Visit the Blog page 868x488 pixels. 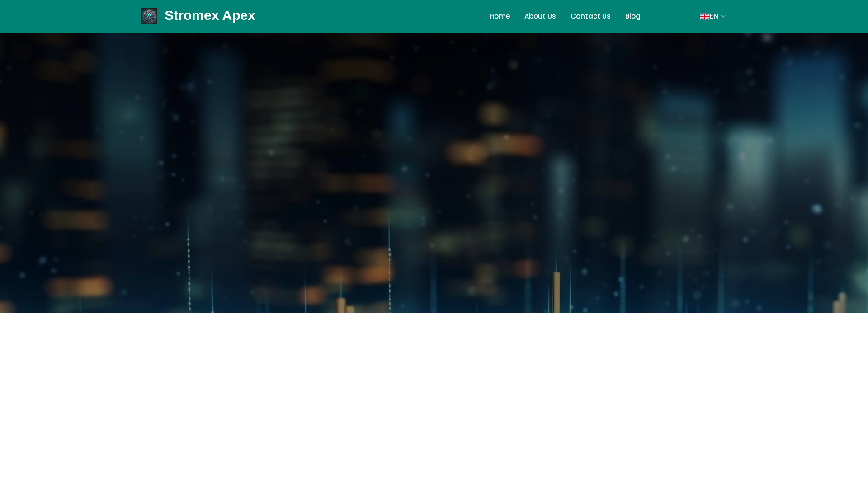(x=632, y=16)
